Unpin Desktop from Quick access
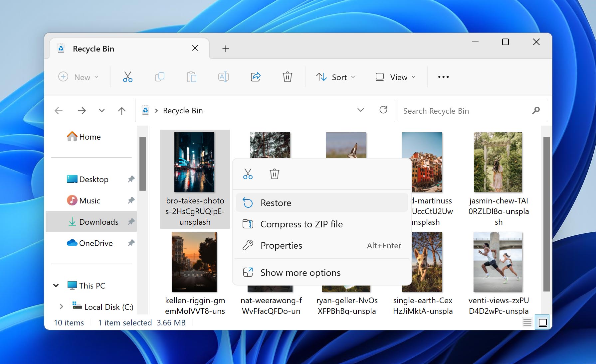 point(131,179)
